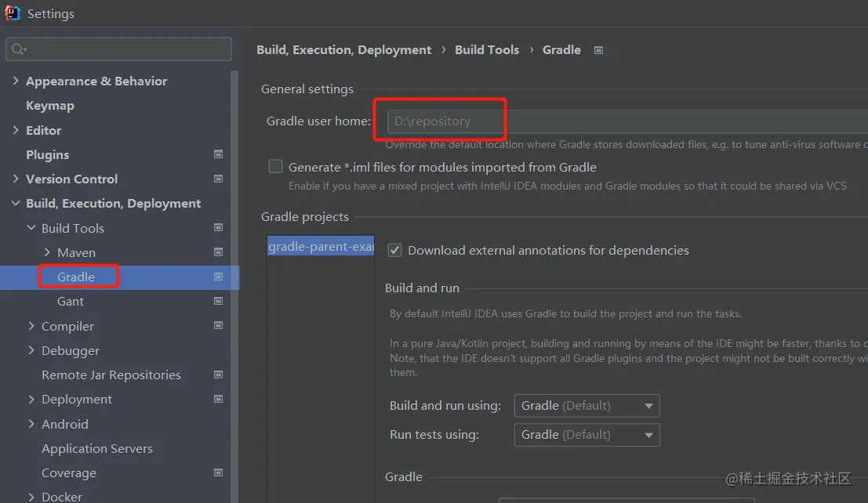This screenshot has width=868, height=503.
Task: Click the Gradle user home path field
Action: [x=628, y=121]
